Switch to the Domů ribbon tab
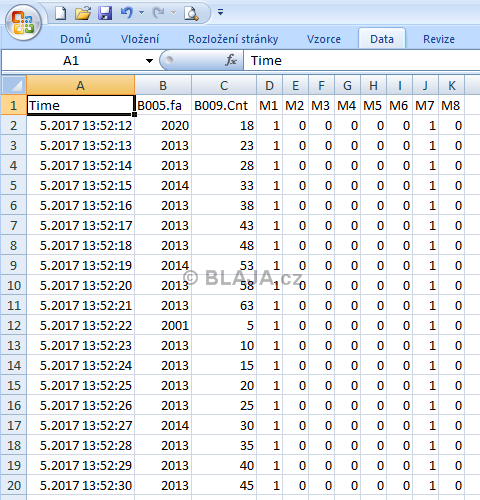 pos(75,39)
